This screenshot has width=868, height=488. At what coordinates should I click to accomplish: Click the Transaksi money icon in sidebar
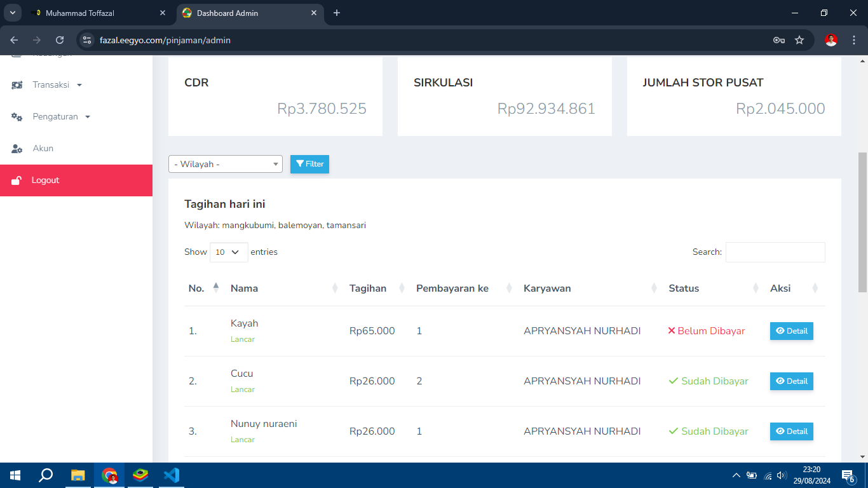(x=17, y=85)
